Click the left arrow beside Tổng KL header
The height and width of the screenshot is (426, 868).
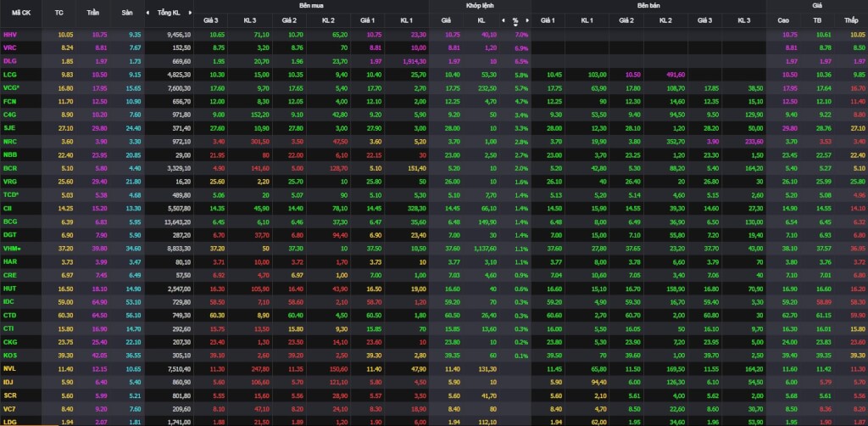tap(147, 12)
